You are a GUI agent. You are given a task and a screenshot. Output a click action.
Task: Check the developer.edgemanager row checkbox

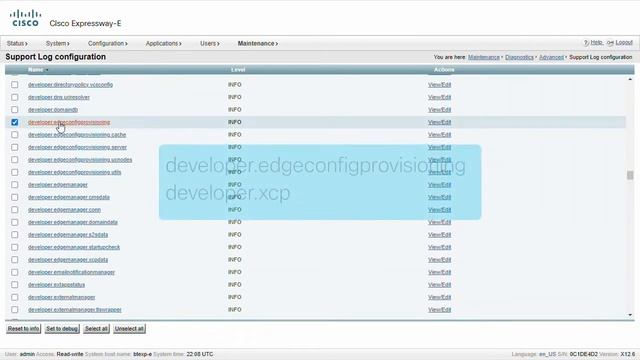(x=15, y=184)
